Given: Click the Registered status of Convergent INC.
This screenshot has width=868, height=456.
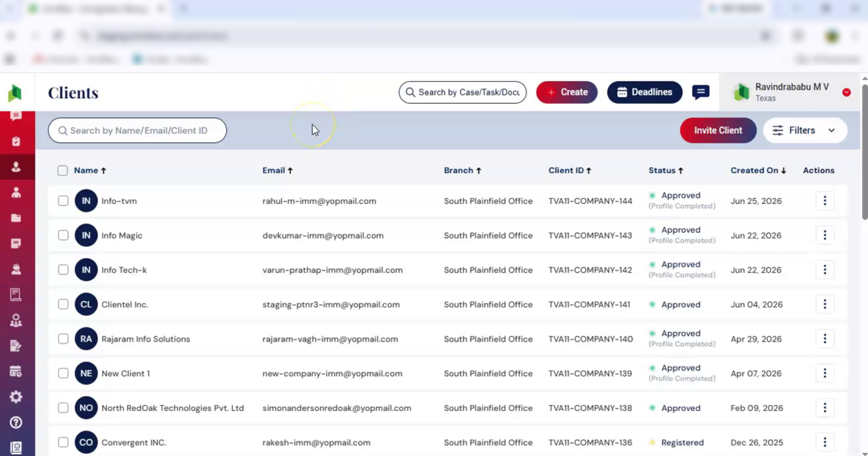Looking at the screenshot, I should [x=682, y=443].
